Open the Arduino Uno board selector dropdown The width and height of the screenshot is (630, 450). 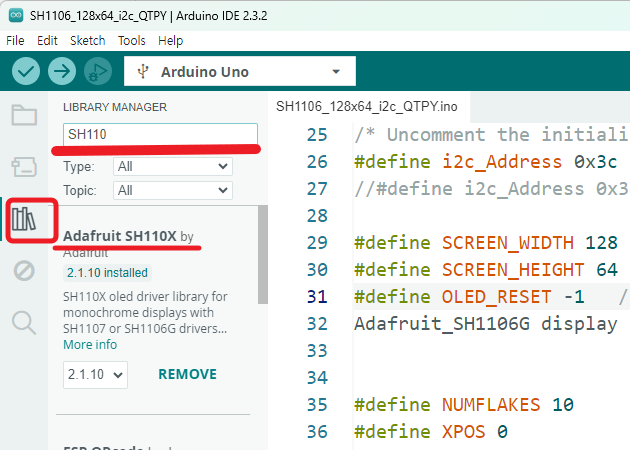240,71
